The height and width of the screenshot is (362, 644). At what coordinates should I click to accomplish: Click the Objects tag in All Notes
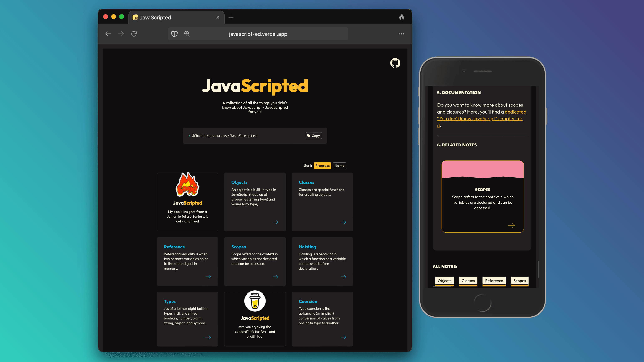[444, 280]
